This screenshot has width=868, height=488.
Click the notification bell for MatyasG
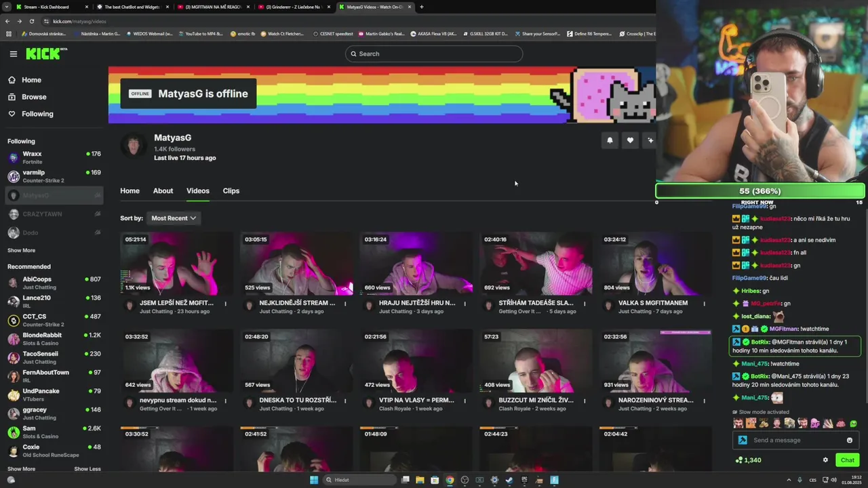(x=610, y=140)
